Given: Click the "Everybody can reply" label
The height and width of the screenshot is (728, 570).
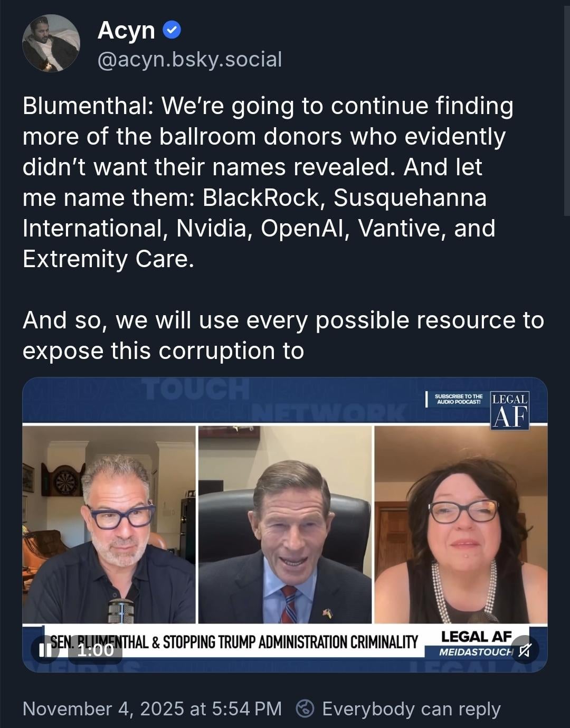Looking at the screenshot, I should tap(411, 708).
